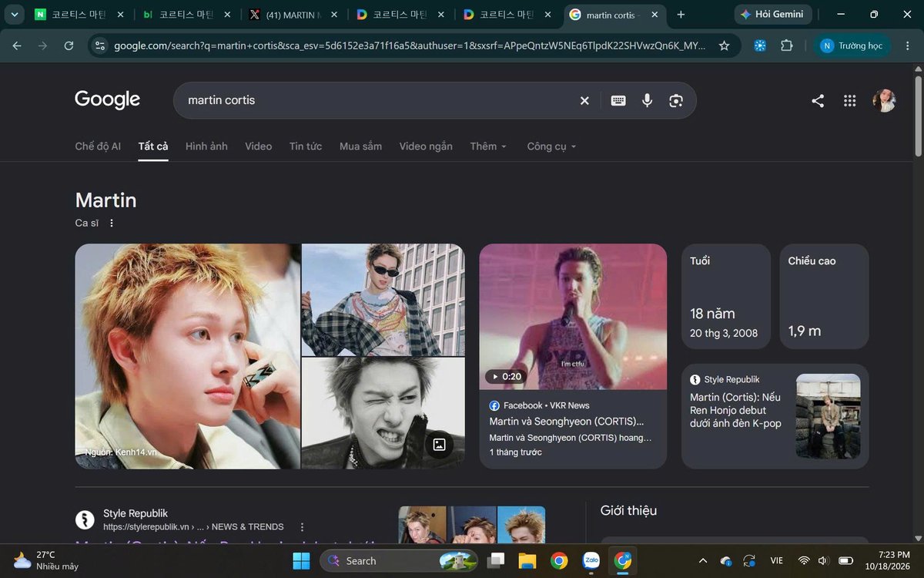Play the 0:20 Facebook video thumbnail

(x=573, y=317)
